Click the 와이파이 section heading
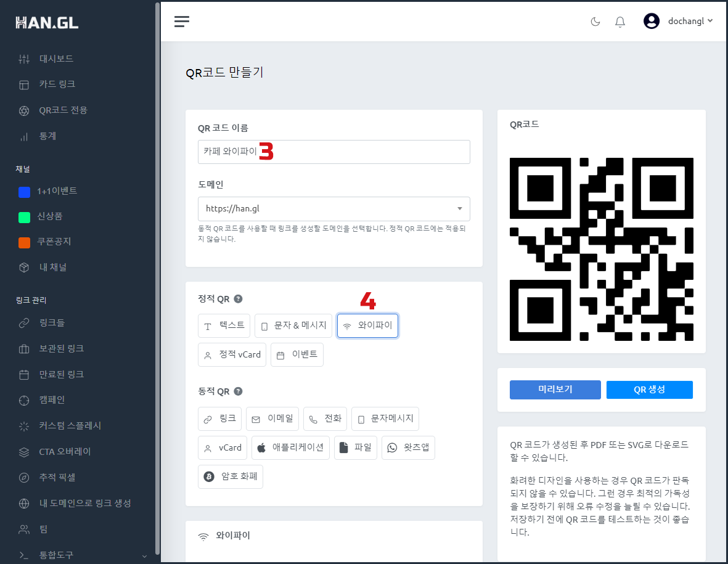The height and width of the screenshot is (564, 728). pyautogui.click(x=233, y=536)
